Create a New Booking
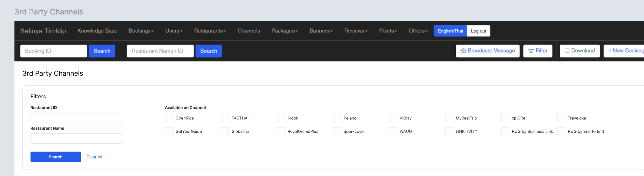The image size is (644, 176). tap(625, 51)
